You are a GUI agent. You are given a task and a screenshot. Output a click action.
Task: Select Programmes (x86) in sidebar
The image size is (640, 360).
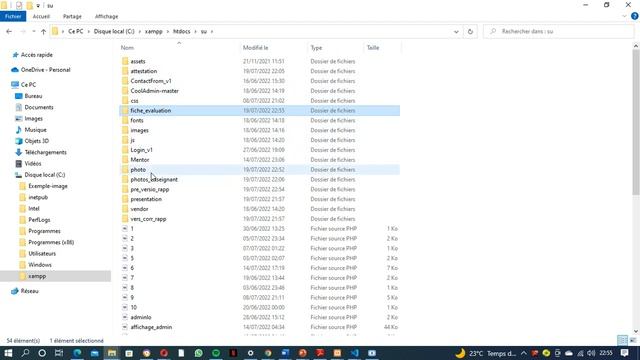[51, 242]
